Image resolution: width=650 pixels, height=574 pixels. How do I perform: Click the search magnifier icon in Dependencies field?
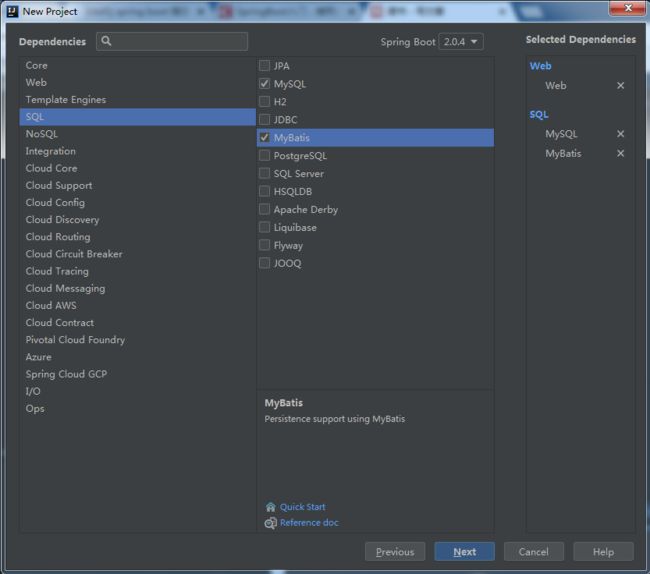[106, 41]
